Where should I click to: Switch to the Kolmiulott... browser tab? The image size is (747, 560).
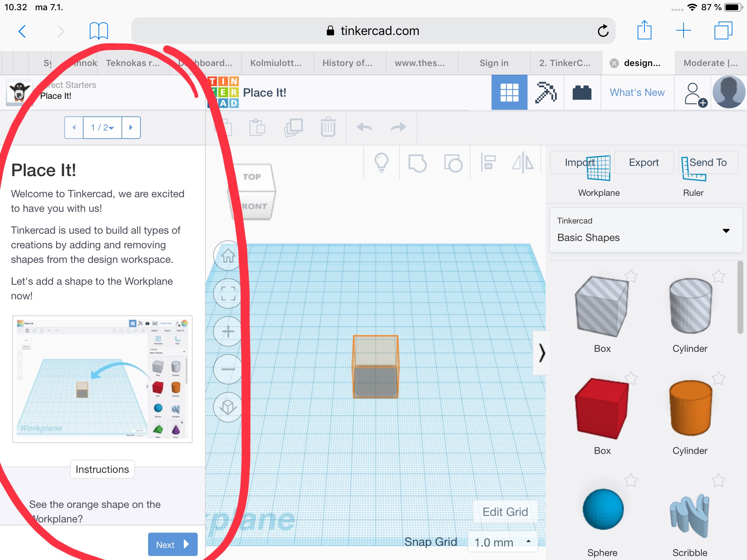(276, 63)
